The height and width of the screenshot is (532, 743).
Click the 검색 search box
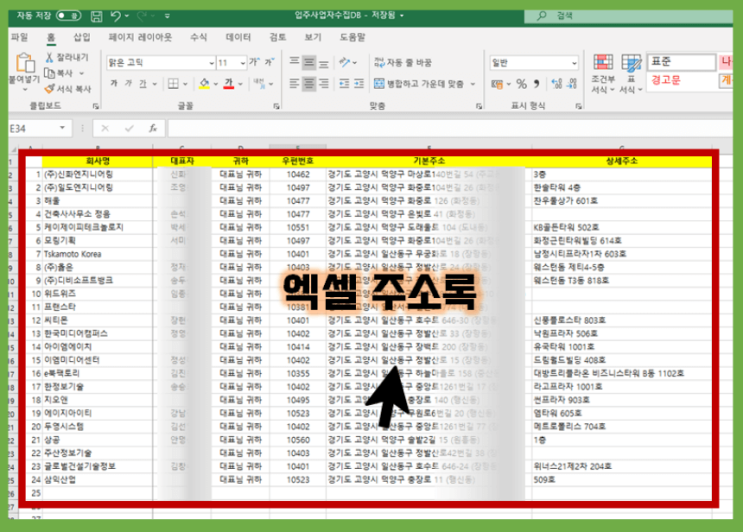pos(628,16)
